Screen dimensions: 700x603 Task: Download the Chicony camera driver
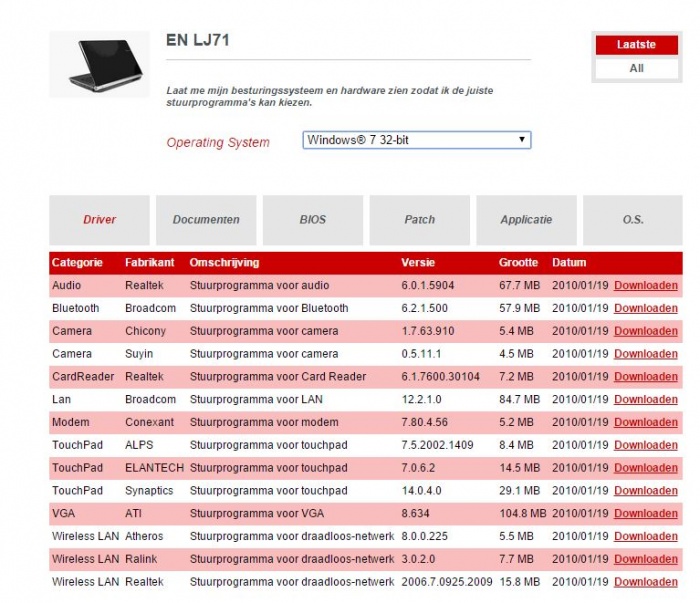click(646, 331)
